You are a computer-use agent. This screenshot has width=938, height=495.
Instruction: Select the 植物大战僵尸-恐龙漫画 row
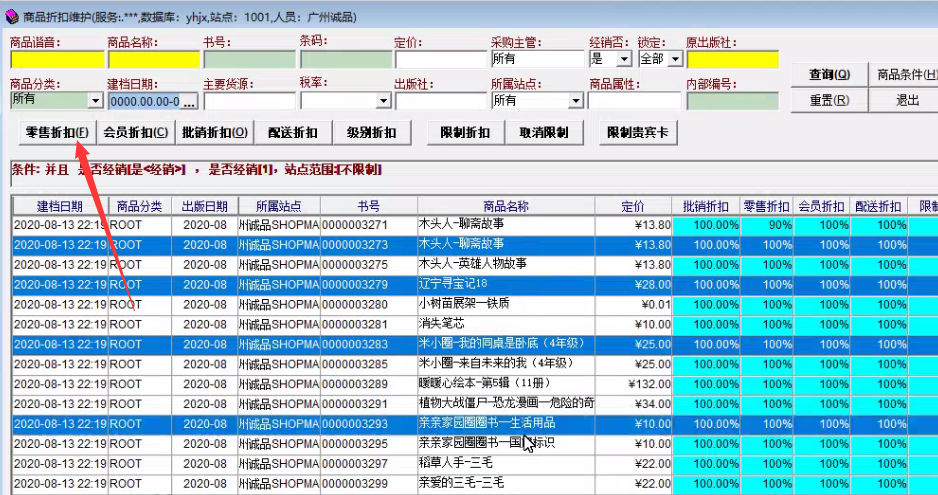point(473,404)
